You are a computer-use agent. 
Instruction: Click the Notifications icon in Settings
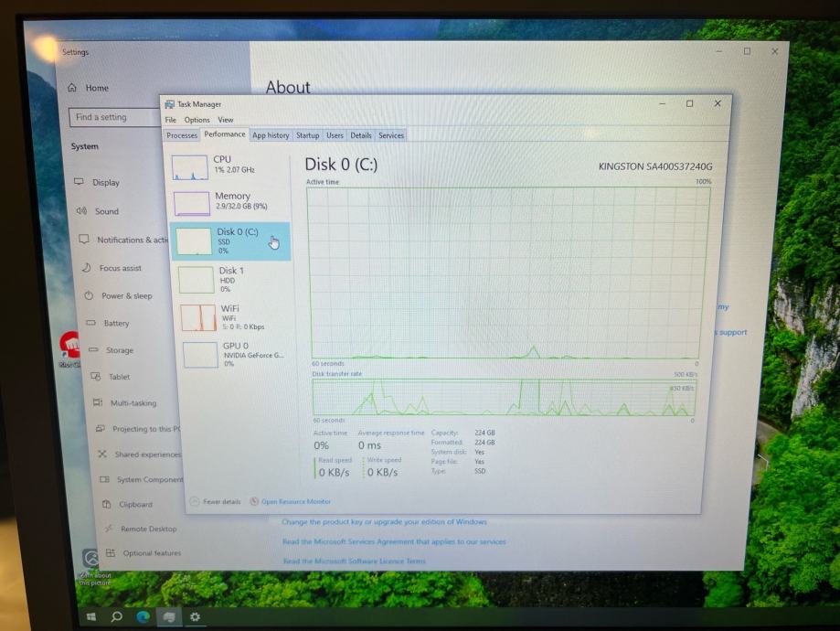pos(84,239)
